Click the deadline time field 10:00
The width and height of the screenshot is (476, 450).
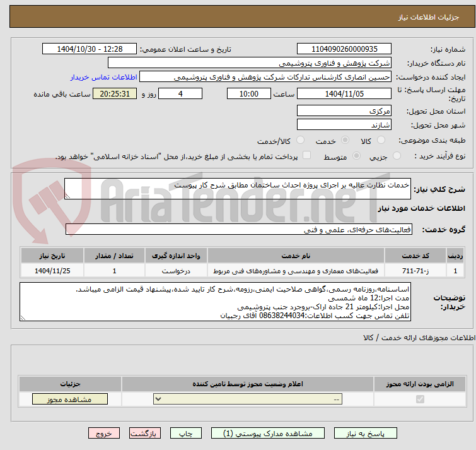click(x=249, y=93)
